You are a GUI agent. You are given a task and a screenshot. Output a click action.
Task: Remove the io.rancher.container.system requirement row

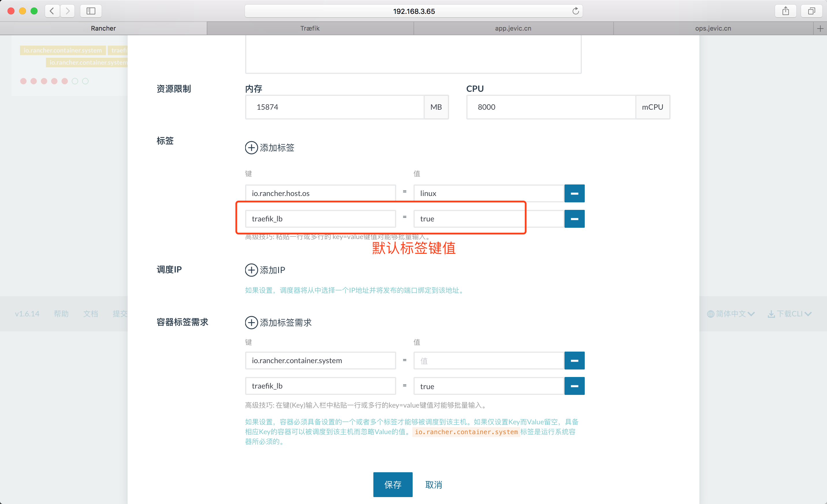[574, 360]
